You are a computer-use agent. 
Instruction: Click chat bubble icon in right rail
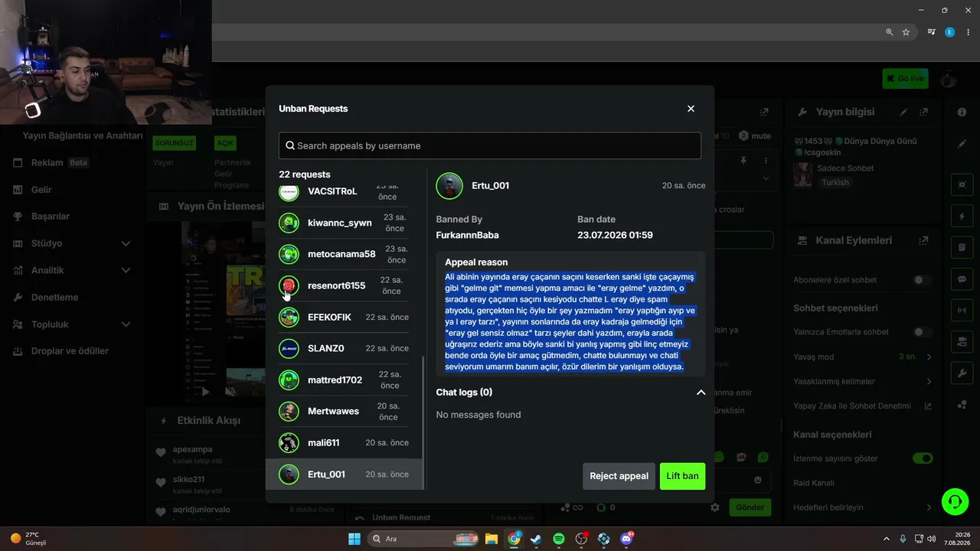pos(962,279)
